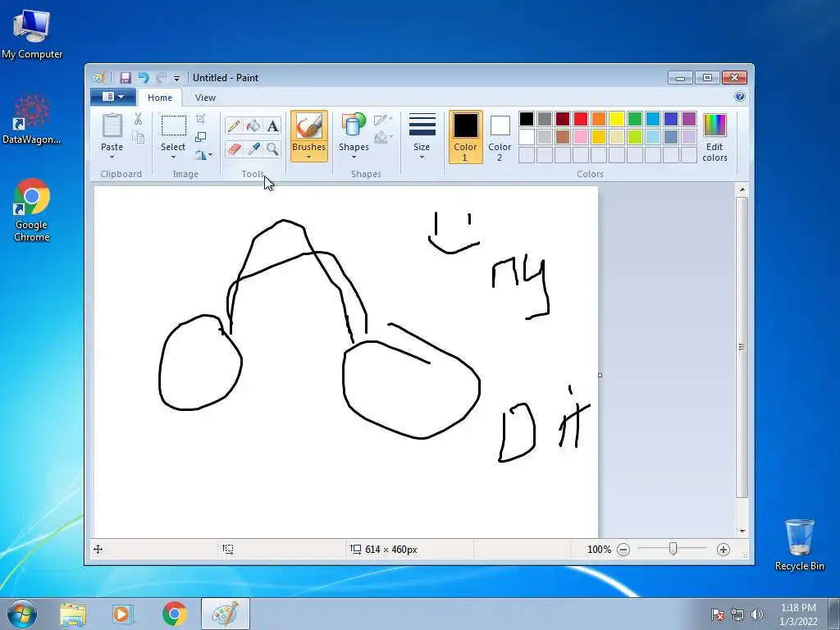This screenshot has width=840, height=630.
Task: Expand the Select dropdown arrow
Action: (x=173, y=157)
